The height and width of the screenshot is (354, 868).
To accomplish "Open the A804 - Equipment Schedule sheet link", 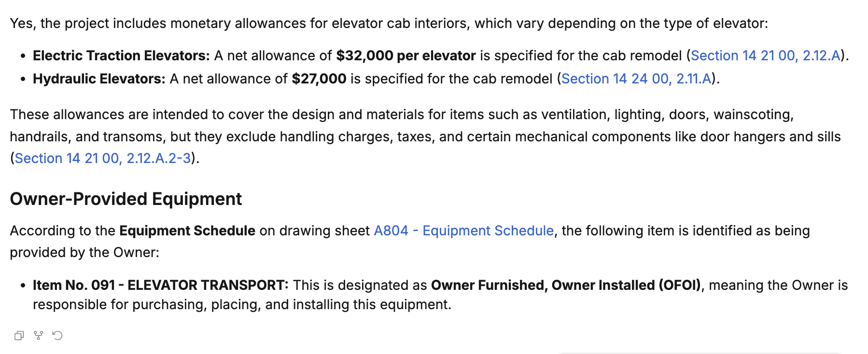I will 463,231.
